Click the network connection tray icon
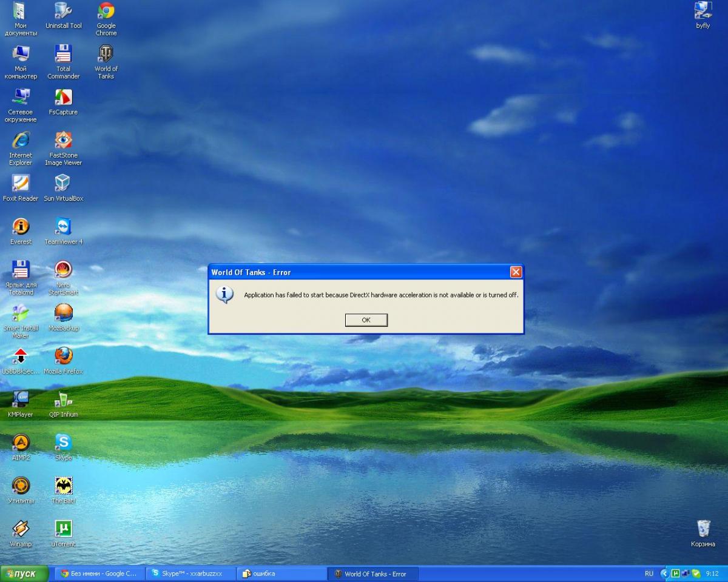This screenshot has height=582, width=728. pos(686,574)
